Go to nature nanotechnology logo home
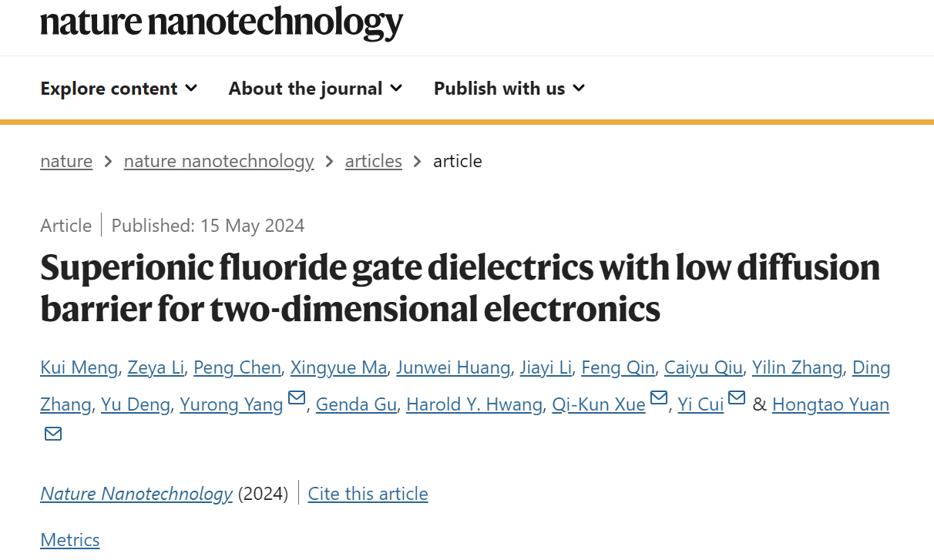 tap(221, 22)
